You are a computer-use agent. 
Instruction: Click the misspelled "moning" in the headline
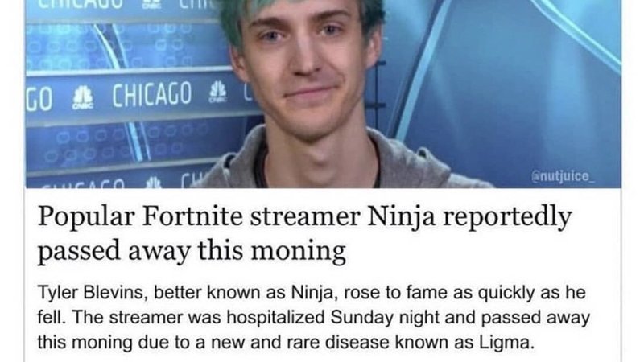pos(298,251)
